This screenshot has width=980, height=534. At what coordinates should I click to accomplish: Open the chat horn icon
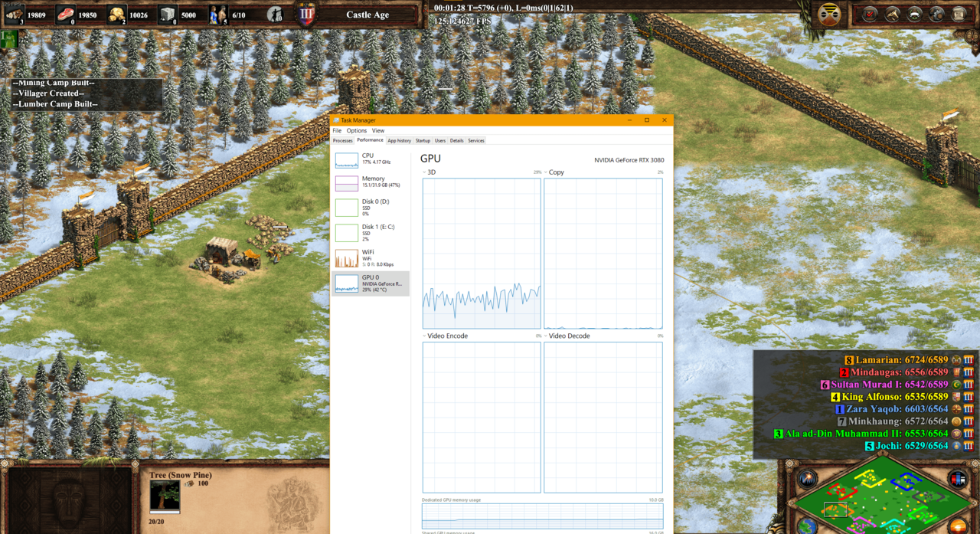pos(892,14)
